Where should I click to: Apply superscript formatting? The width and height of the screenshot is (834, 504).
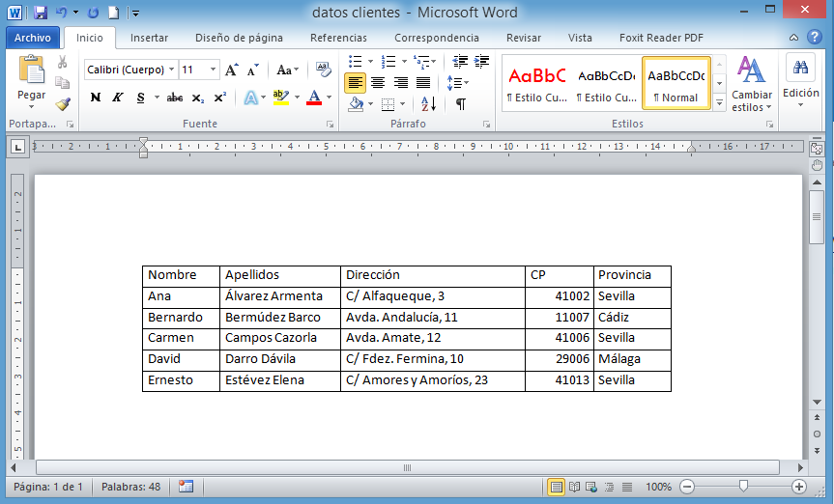click(x=219, y=98)
